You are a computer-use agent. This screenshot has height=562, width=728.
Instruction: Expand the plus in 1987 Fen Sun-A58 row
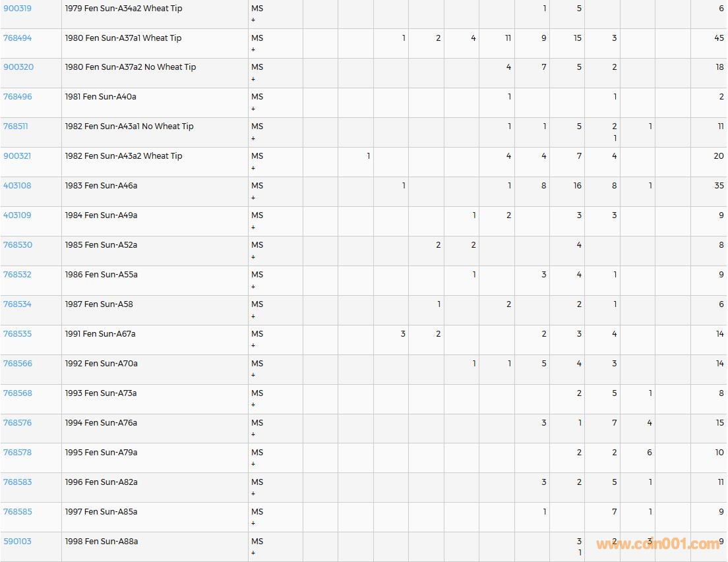point(253,317)
